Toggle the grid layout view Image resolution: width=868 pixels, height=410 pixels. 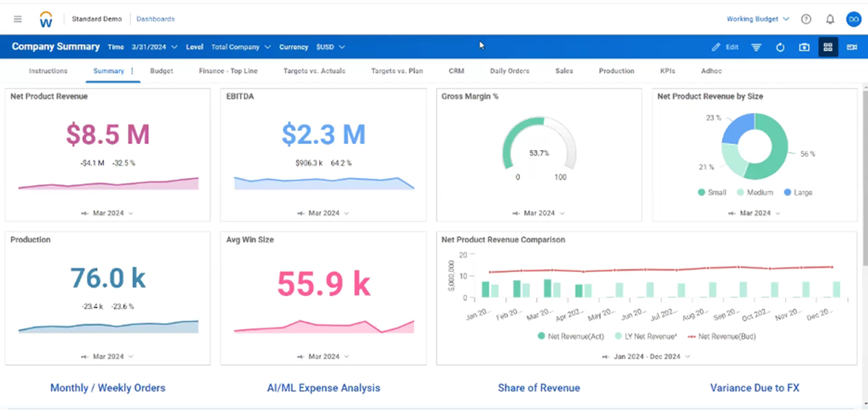pos(828,47)
